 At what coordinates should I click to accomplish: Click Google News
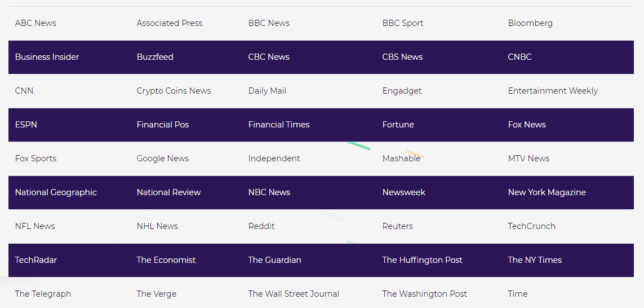coord(163,159)
